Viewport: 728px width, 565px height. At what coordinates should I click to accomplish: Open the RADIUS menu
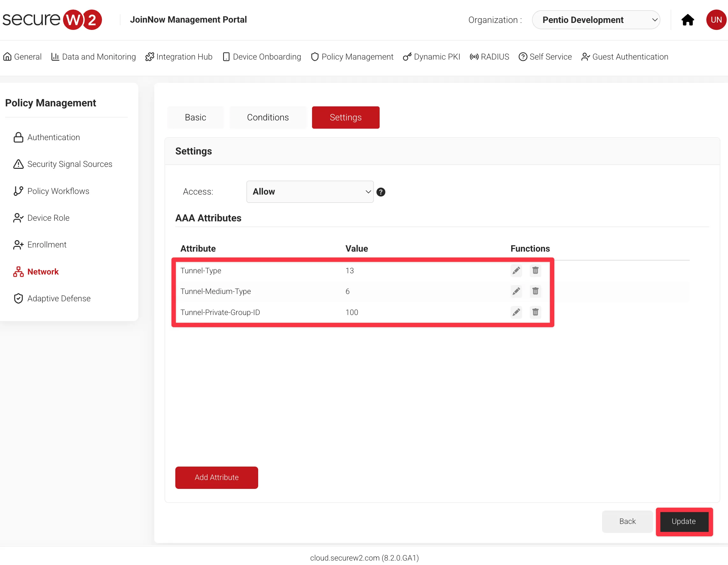click(489, 57)
